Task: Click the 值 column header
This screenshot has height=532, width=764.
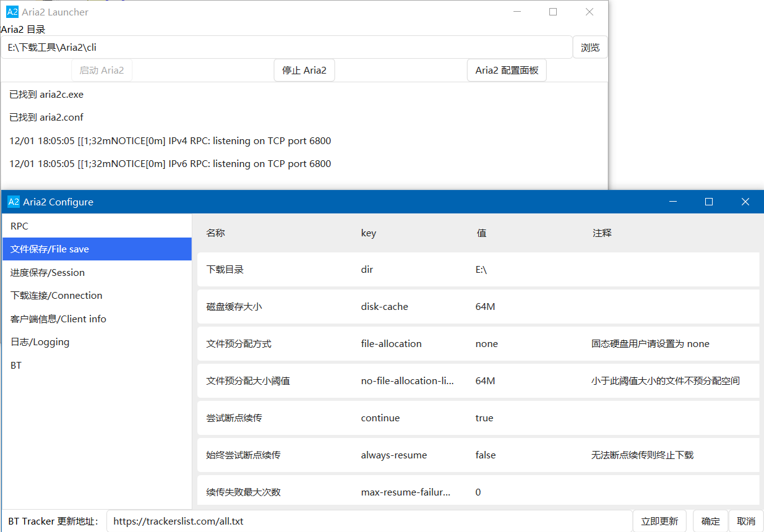Action: 481,233
